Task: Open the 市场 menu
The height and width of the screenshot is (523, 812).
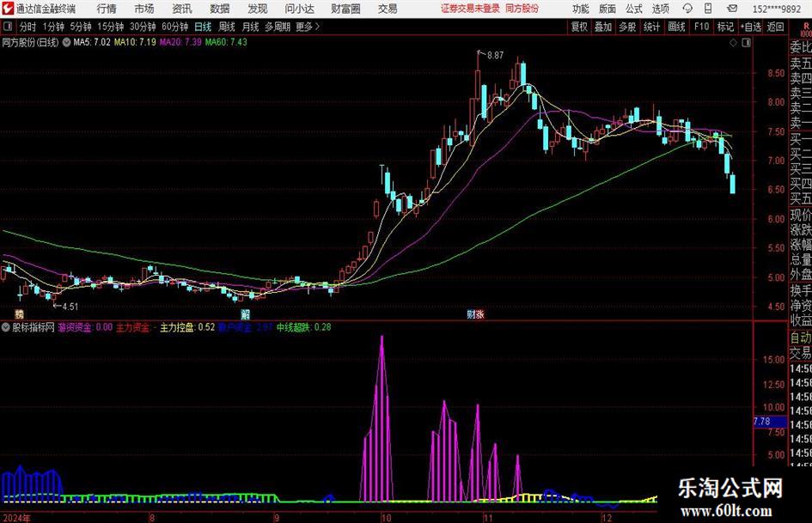Action: tap(144, 9)
